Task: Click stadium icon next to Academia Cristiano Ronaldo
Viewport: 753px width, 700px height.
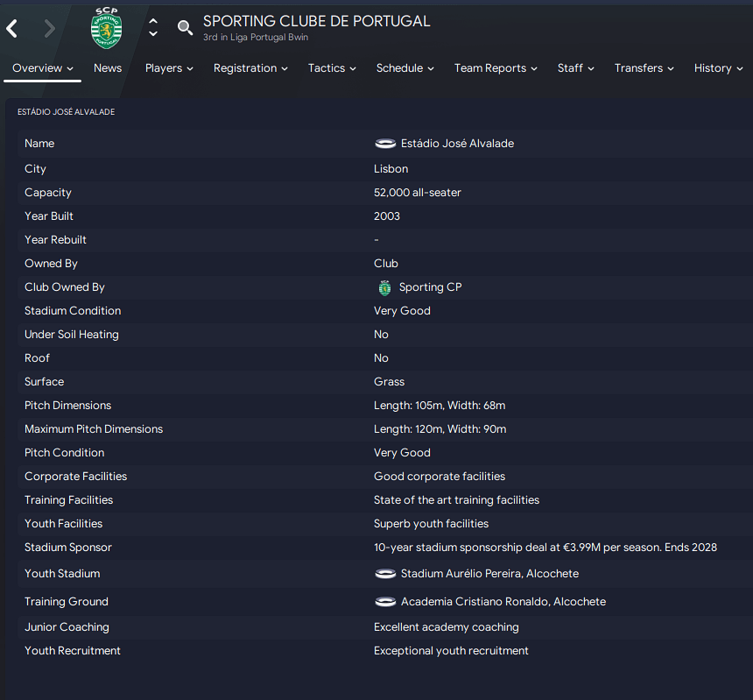Action: click(x=385, y=602)
